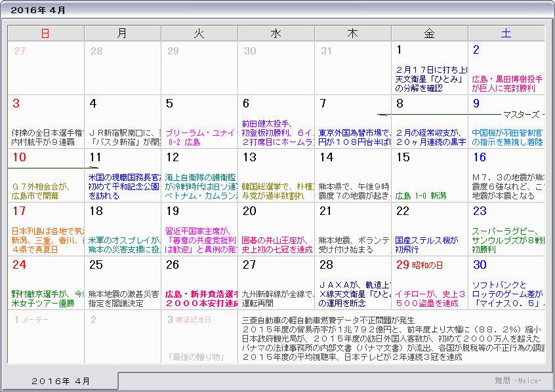Viewport: 555px width, 392px height.
Task: Select the 日曜 (Sunday) column header
Action: point(45,32)
